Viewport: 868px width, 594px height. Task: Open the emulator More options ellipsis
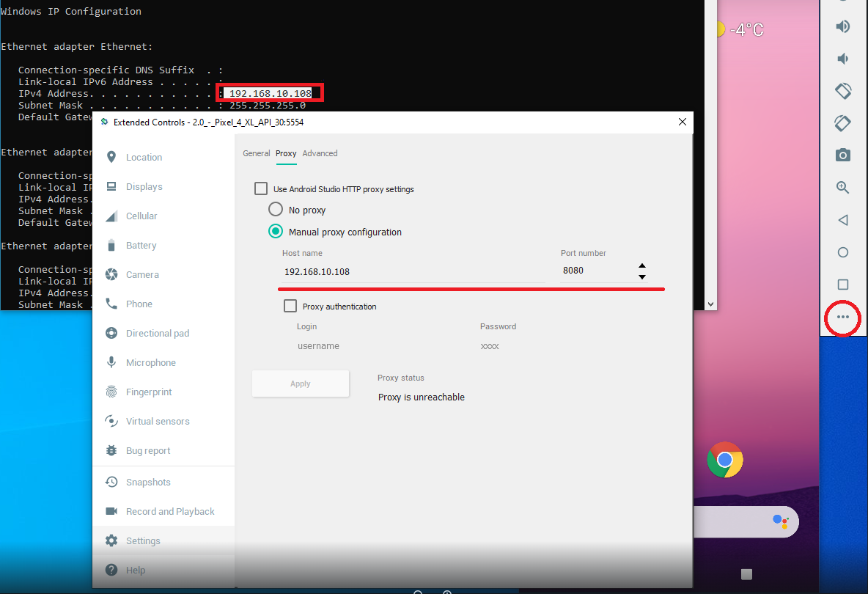[842, 318]
